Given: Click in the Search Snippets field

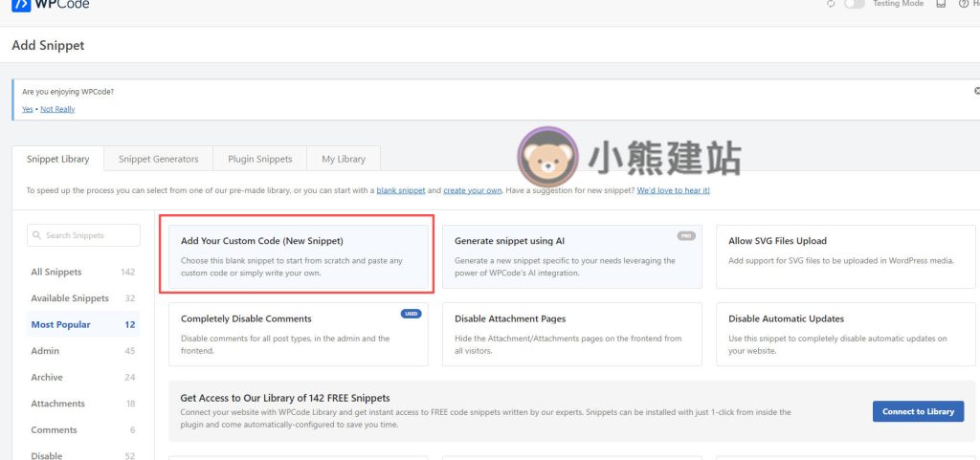Looking at the screenshot, I should [88, 235].
